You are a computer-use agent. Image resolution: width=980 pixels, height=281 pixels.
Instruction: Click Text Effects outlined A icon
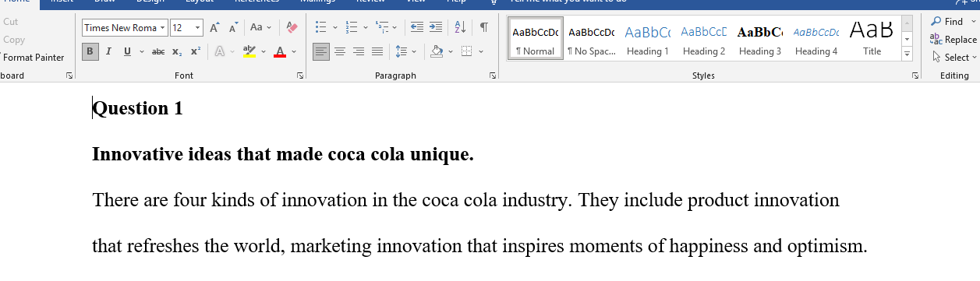coord(220,51)
